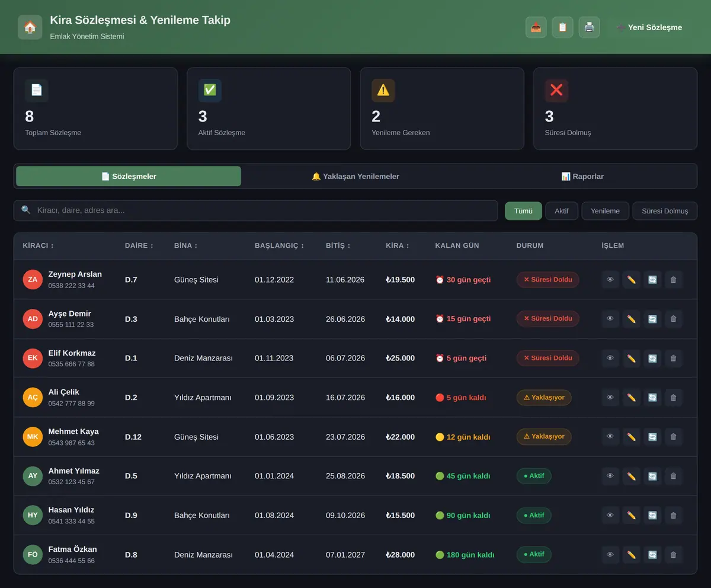Screen dimensions: 711x588
Task: Renew Ahmet Yılmaz's contract
Action: tap(652, 476)
